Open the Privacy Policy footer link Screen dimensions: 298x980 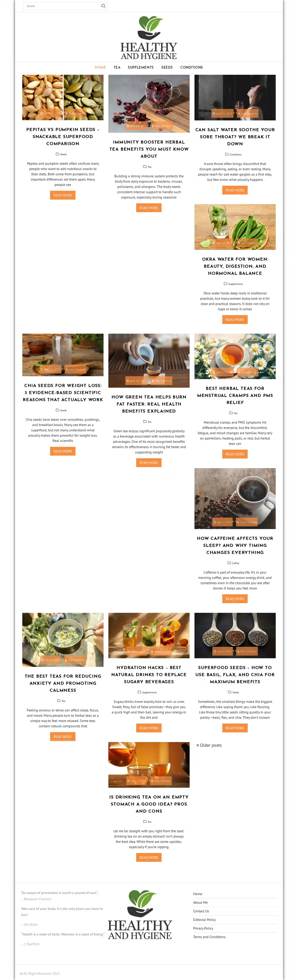pyautogui.click(x=203, y=928)
